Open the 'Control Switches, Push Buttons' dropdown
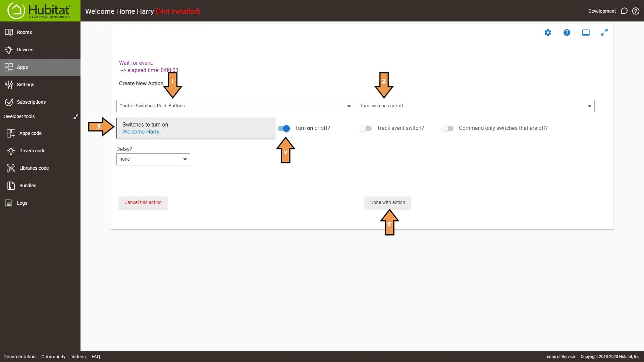 [235, 106]
